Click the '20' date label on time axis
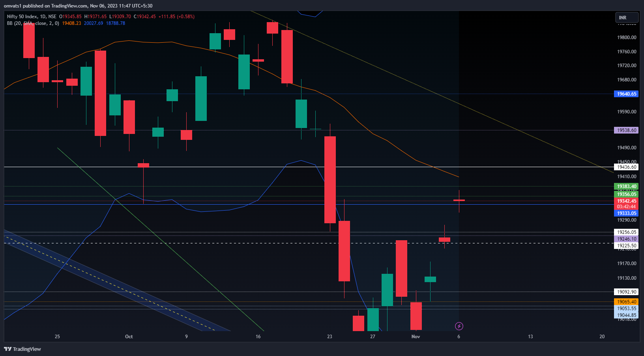This screenshot has height=356, width=644. 602,337
